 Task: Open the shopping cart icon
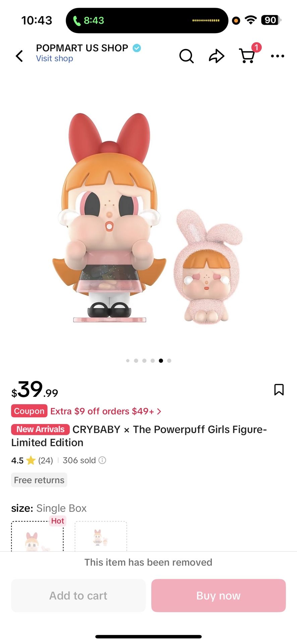tap(247, 56)
